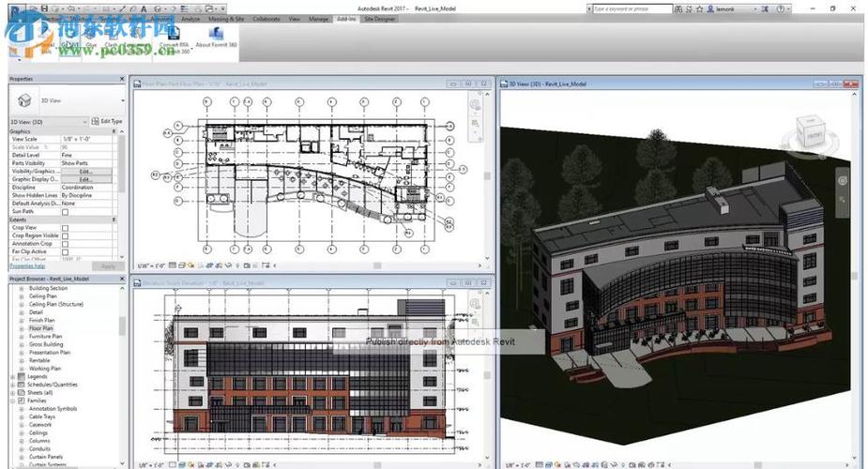
Task: Collapse the Graphics section in Properties
Action: [x=114, y=131]
